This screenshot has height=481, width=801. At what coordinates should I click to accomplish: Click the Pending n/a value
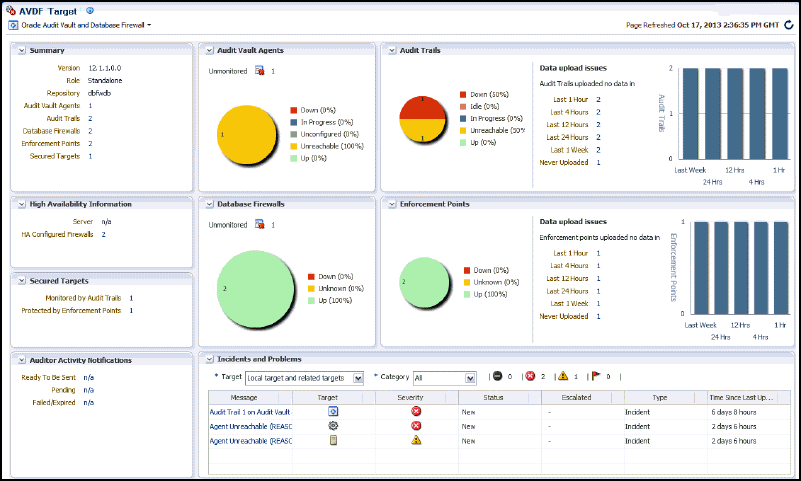point(89,390)
